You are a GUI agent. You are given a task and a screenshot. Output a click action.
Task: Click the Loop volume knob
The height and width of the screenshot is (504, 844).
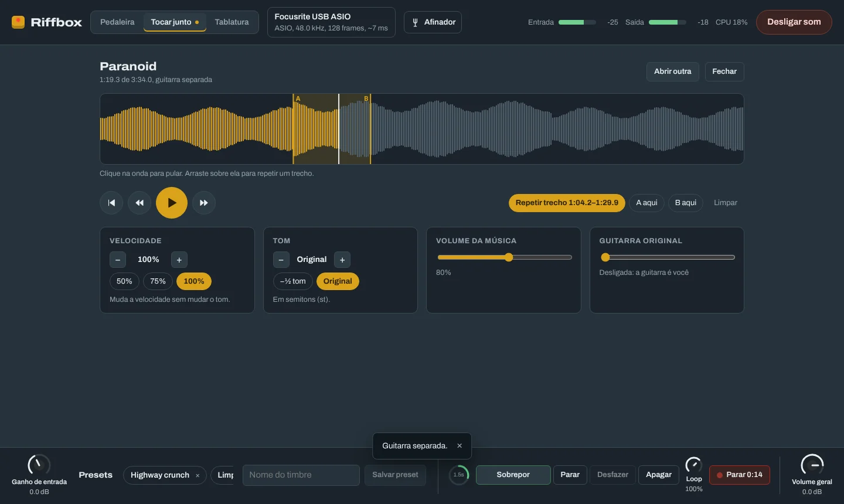click(694, 465)
